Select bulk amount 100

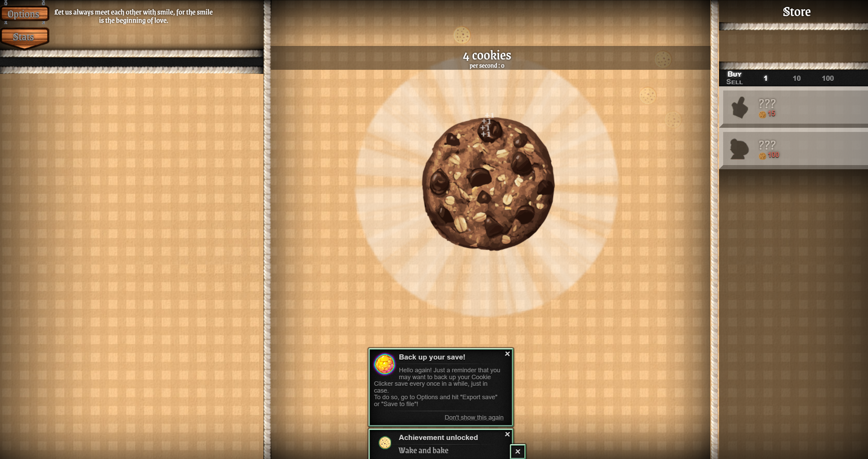tap(828, 78)
